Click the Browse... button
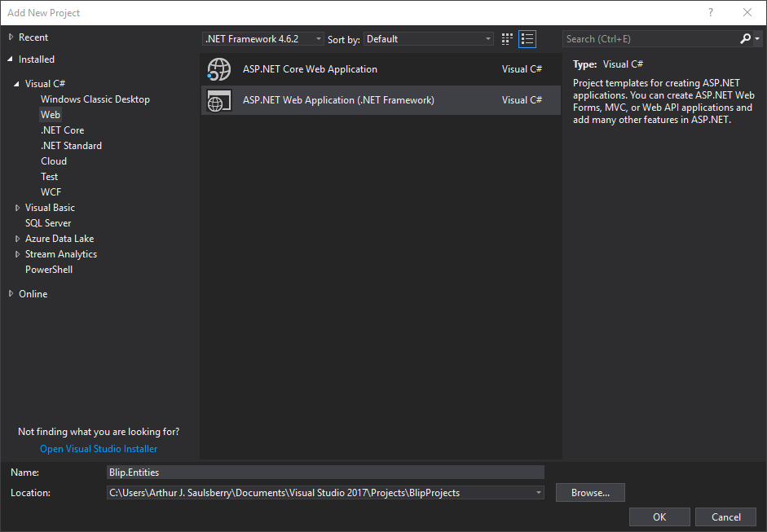This screenshot has height=532, width=767. point(590,493)
